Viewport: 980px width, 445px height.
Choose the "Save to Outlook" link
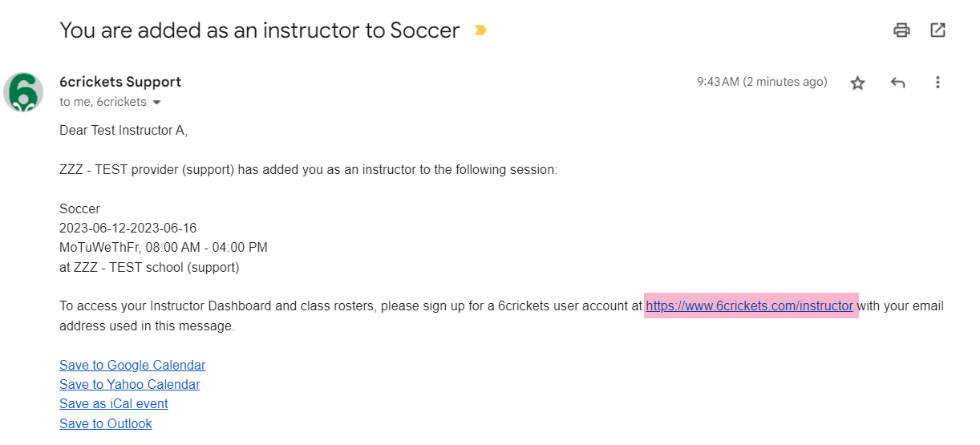(x=106, y=423)
